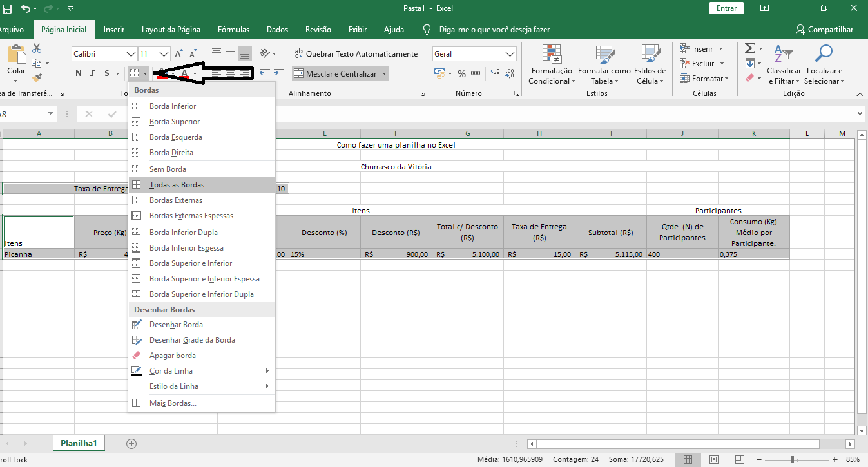This screenshot has width=868, height=467.
Task: Click the Format Painter brush icon
Action: coord(37,78)
